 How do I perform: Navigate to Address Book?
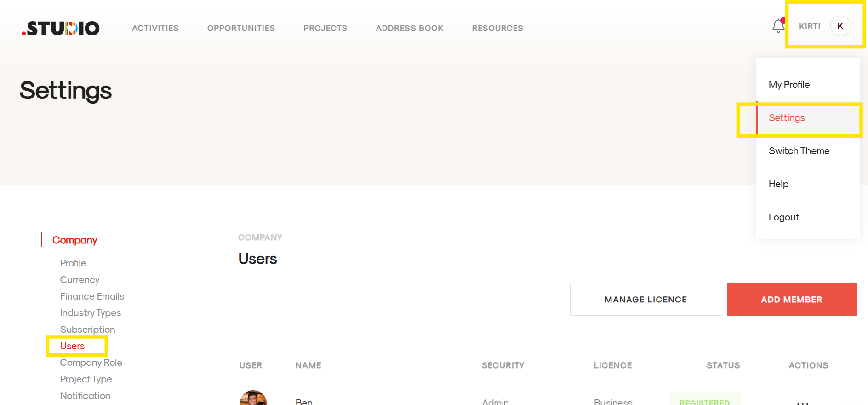point(409,28)
